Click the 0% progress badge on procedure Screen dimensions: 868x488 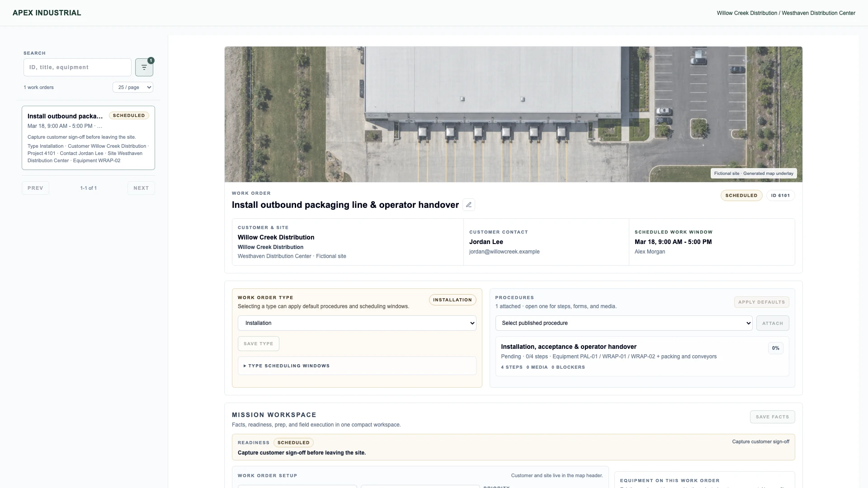pos(775,348)
